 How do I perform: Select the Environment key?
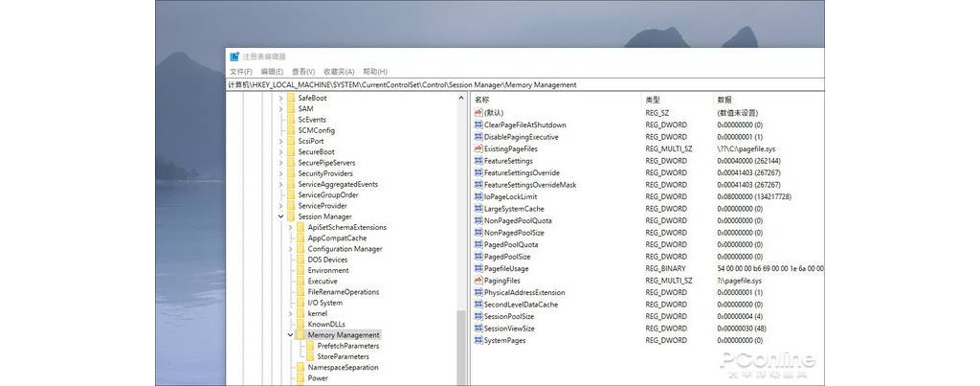328,270
